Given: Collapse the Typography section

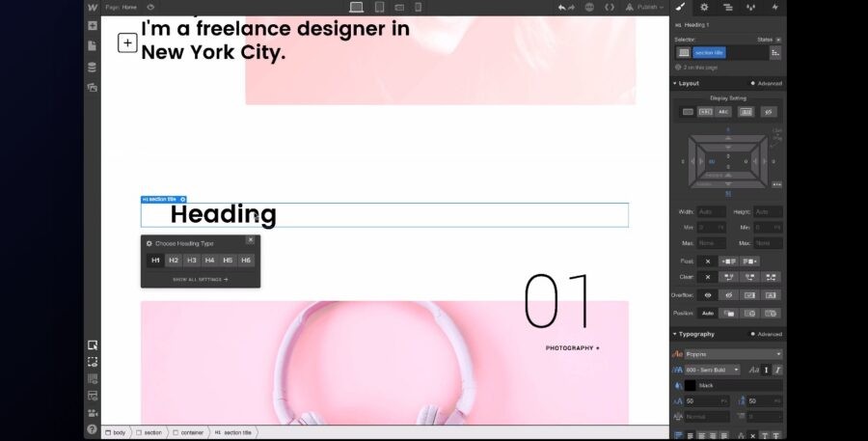Looking at the screenshot, I should (694, 334).
